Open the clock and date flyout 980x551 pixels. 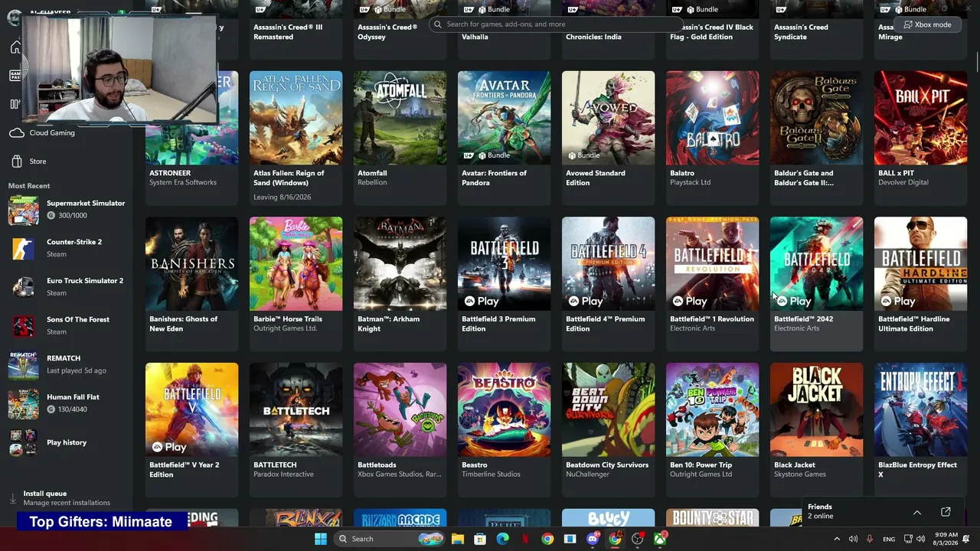[x=946, y=539]
